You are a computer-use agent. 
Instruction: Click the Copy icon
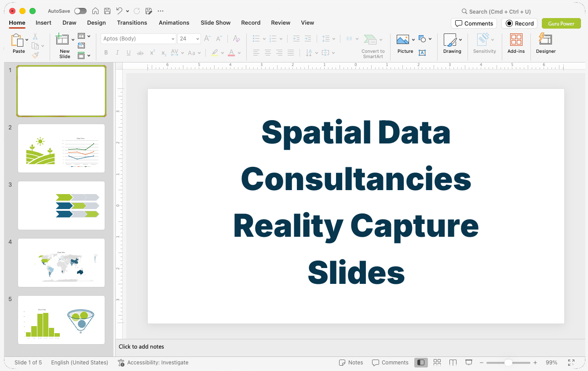tap(35, 46)
